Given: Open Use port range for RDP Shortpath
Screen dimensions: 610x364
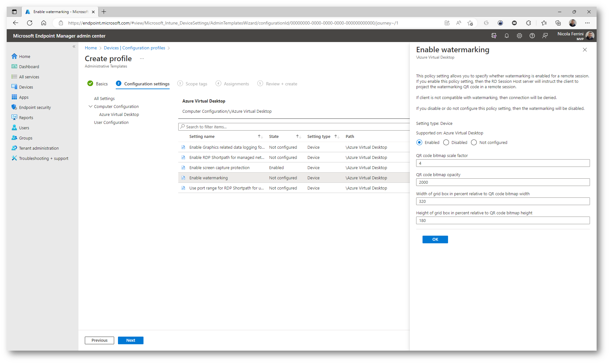Looking at the screenshot, I should click(226, 188).
